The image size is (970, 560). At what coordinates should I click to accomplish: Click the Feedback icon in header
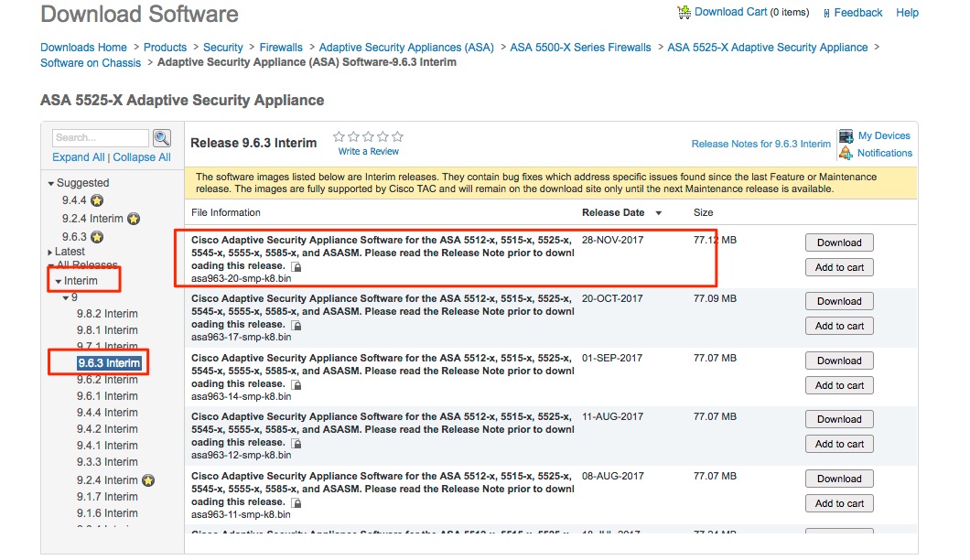(827, 14)
